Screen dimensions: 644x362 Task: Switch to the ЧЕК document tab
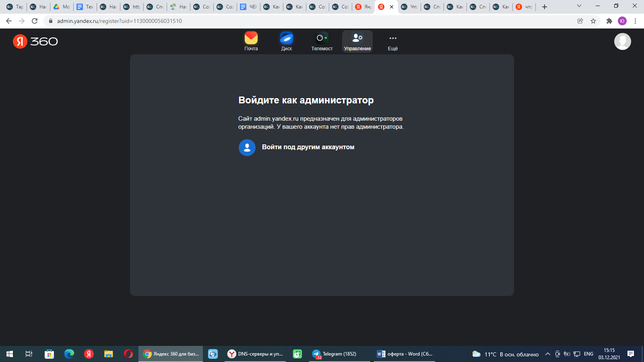point(248,7)
